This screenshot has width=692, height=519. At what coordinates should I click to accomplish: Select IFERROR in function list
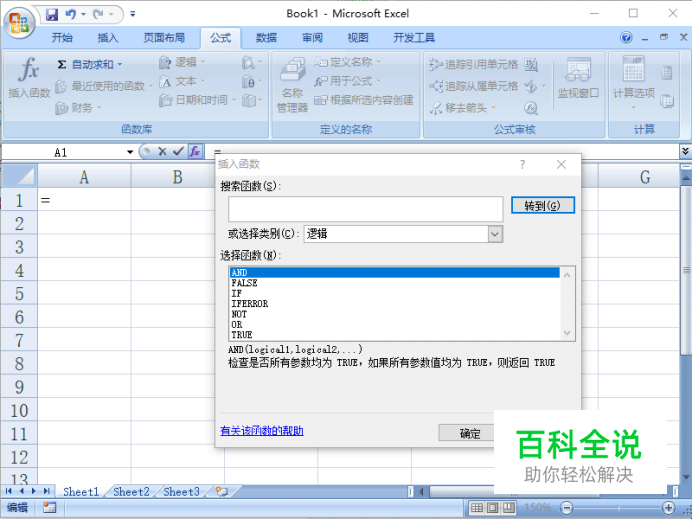(x=395, y=304)
